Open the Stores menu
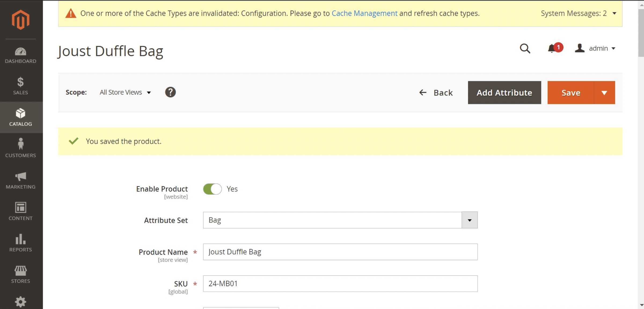 coord(21,274)
